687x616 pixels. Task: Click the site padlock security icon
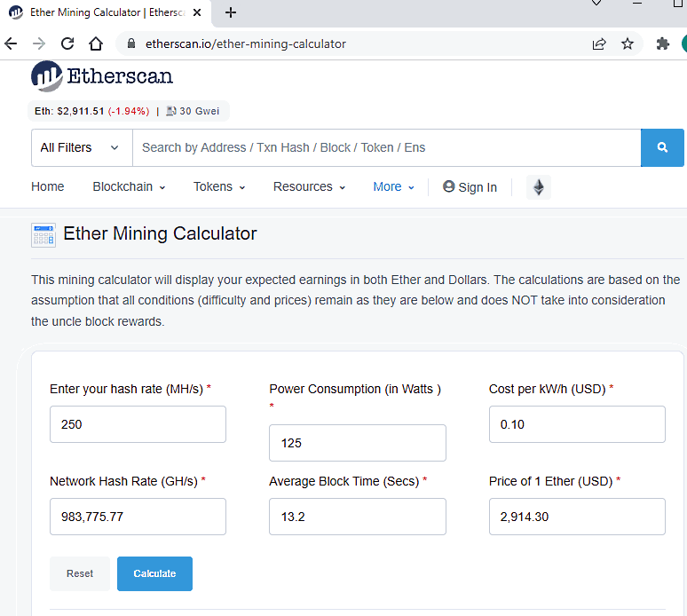[131, 43]
